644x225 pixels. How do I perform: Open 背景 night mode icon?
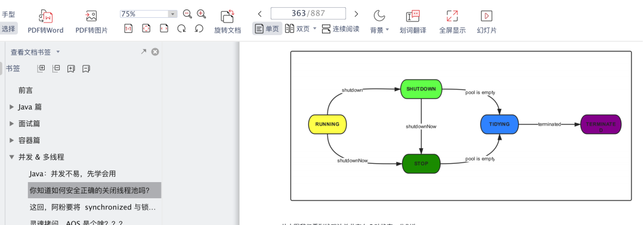[x=379, y=16]
